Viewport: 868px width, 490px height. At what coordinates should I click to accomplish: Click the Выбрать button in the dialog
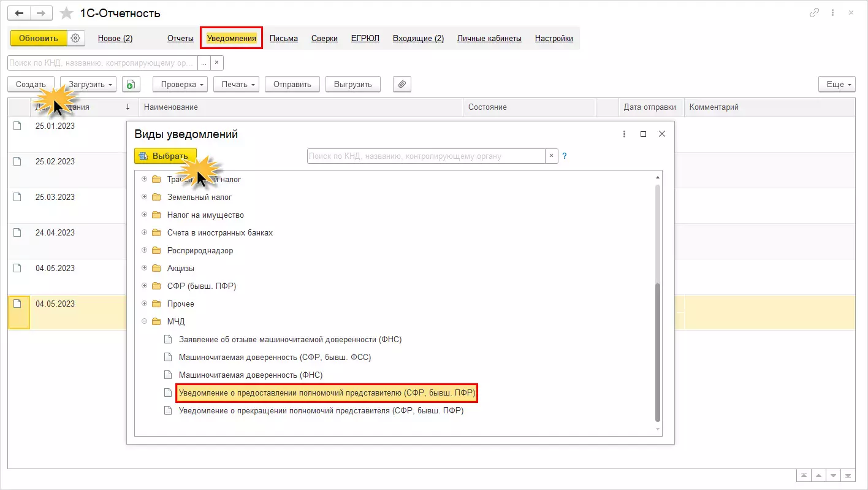165,156
